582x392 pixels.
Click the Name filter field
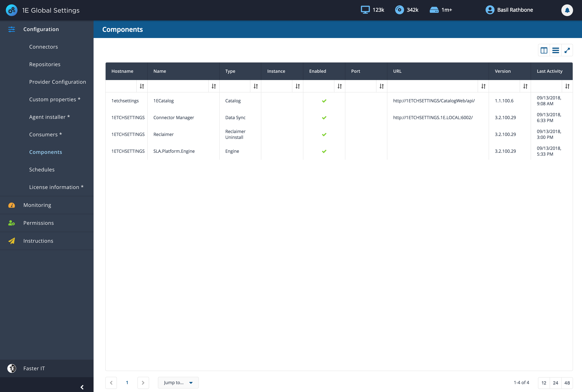178,86
